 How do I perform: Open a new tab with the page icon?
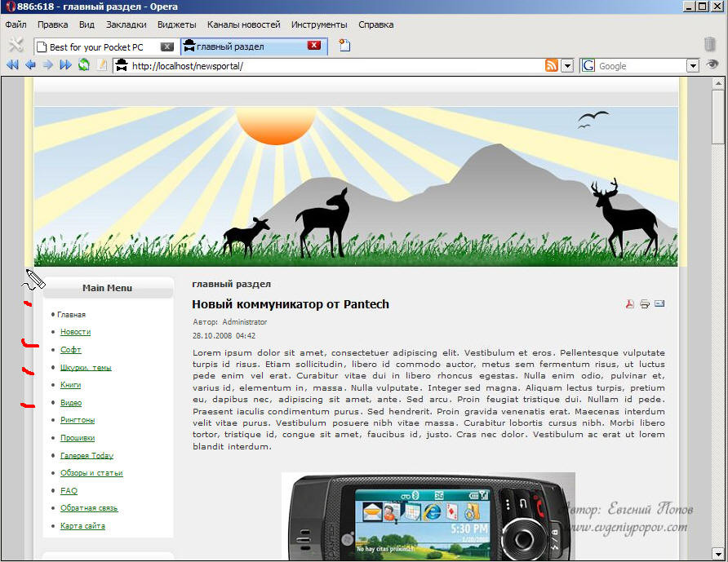(344, 46)
